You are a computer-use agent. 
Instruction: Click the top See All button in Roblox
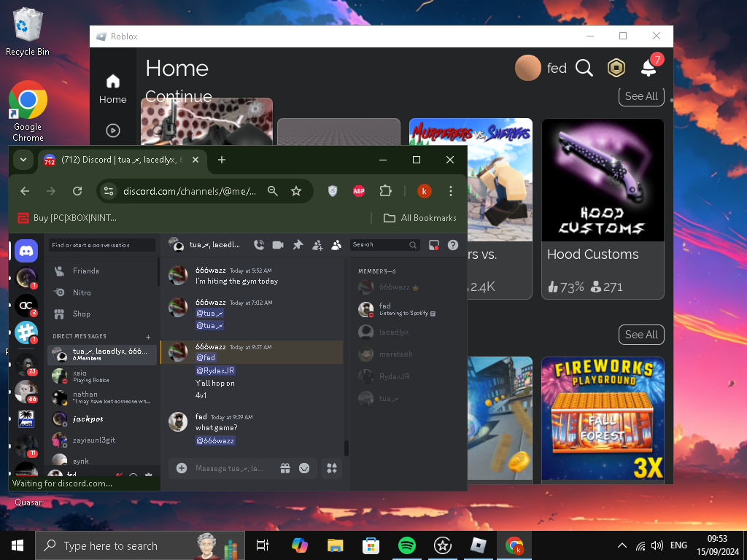pos(641,96)
